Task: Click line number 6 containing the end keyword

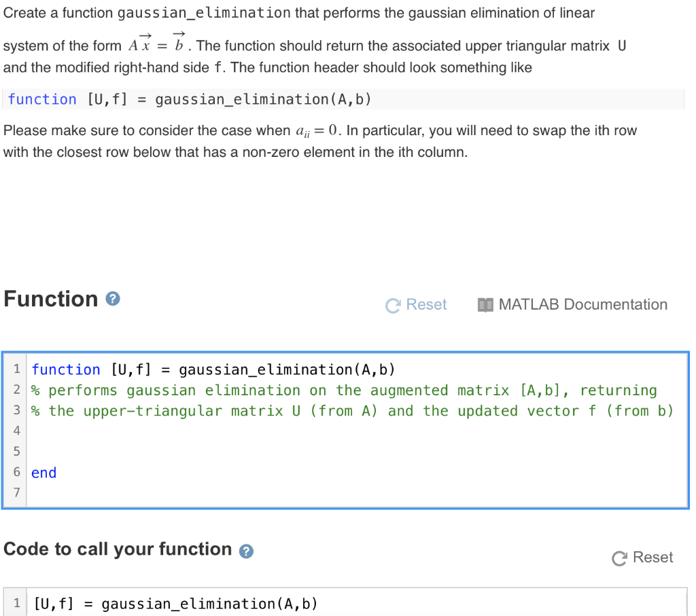Action: click(15, 472)
